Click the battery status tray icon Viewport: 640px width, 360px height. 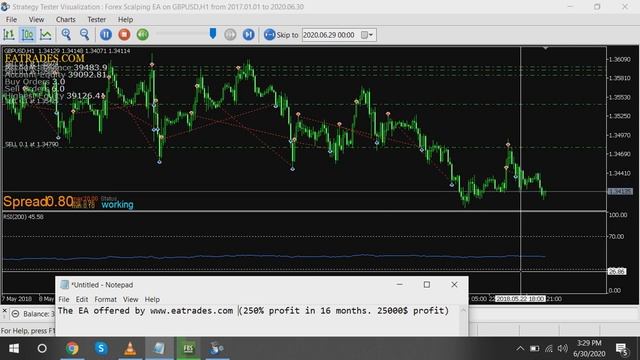[x=534, y=349]
